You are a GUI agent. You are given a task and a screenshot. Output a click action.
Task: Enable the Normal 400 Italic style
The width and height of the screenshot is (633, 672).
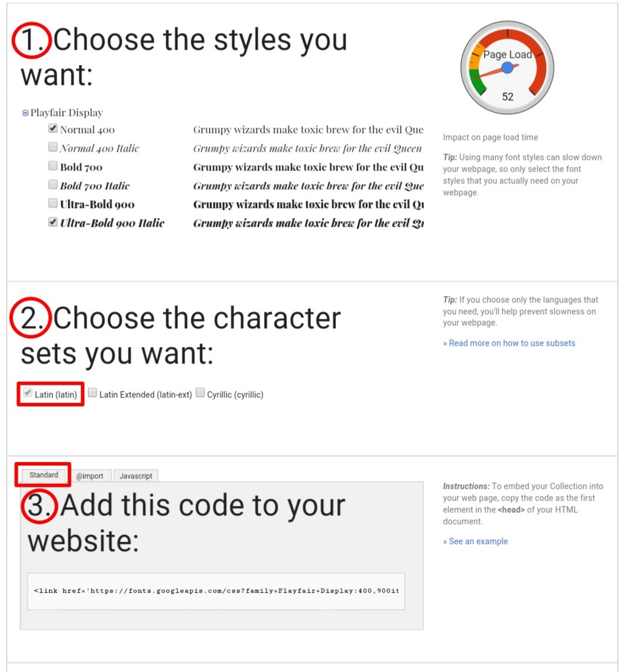[x=52, y=147]
